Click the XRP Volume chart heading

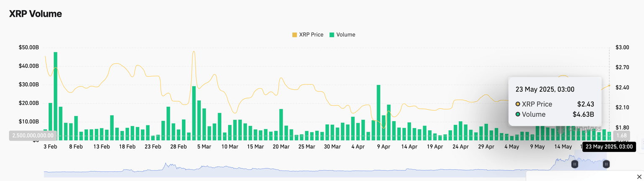[x=36, y=14]
